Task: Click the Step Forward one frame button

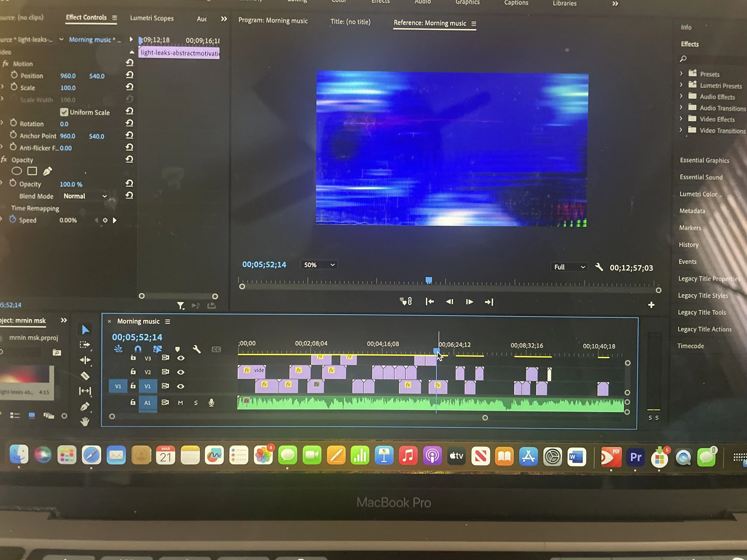Action: 469,302
